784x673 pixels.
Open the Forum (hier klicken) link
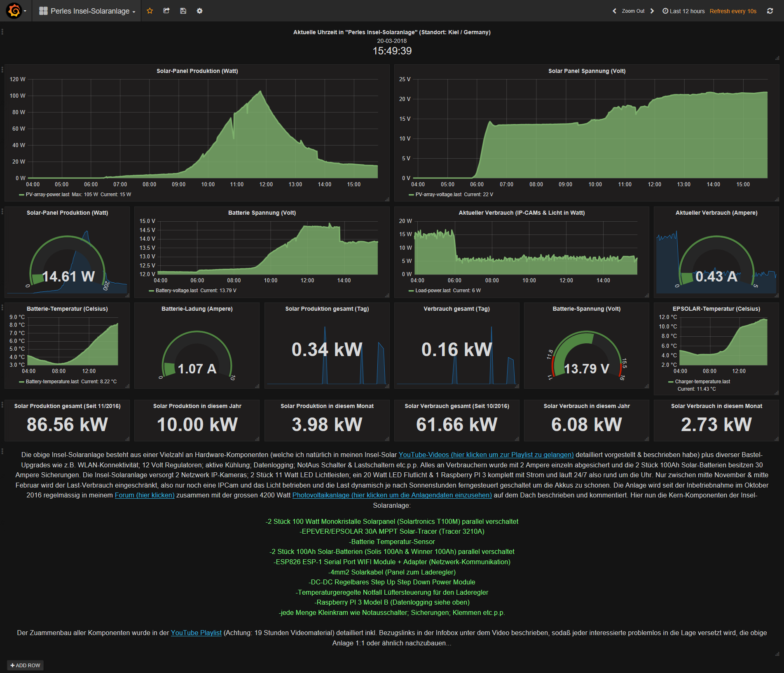(x=144, y=495)
